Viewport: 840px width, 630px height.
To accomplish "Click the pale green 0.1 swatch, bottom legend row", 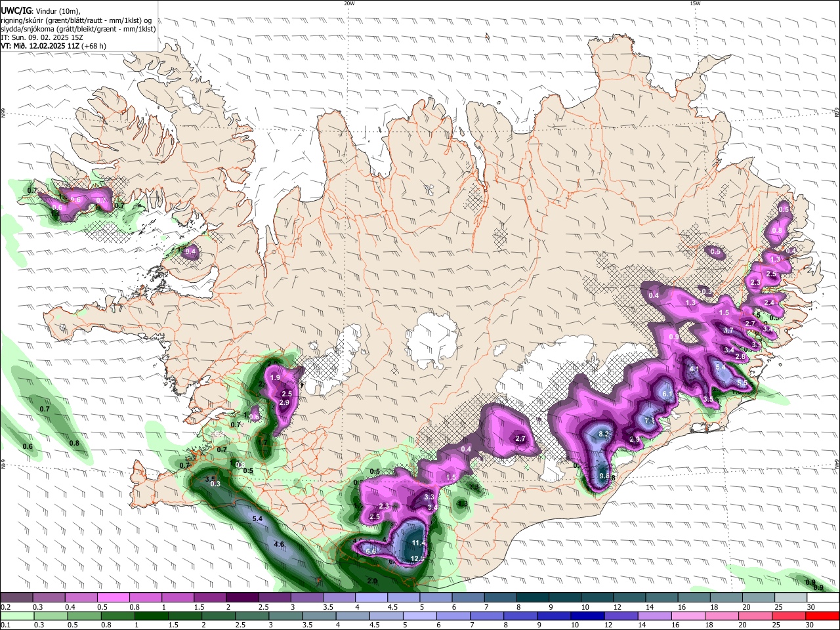I will (x=16, y=616).
